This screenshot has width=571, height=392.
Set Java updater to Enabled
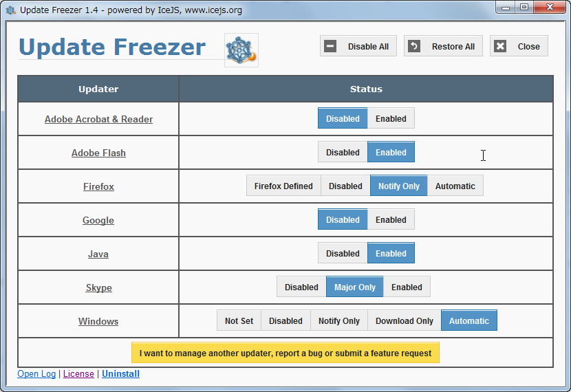coord(391,253)
